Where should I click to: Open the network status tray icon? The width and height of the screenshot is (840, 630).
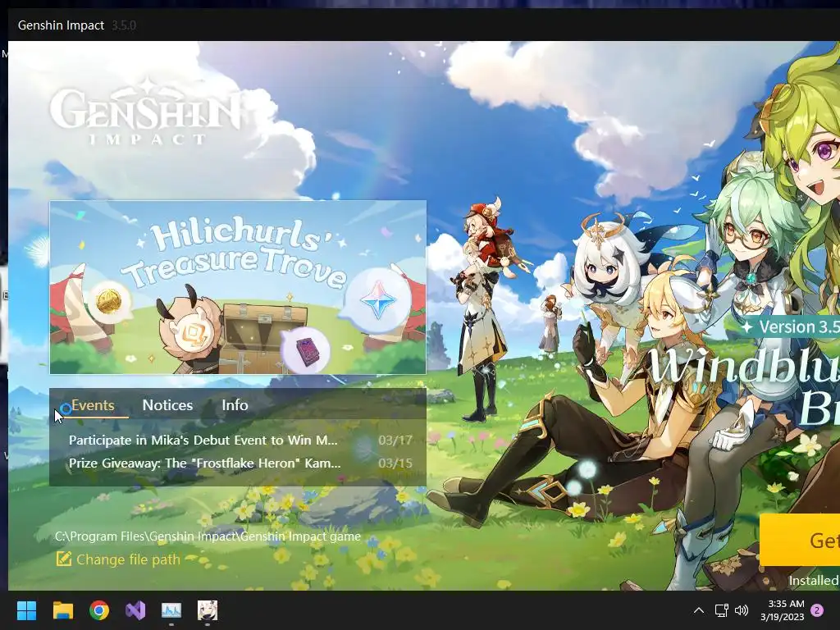click(x=721, y=610)
